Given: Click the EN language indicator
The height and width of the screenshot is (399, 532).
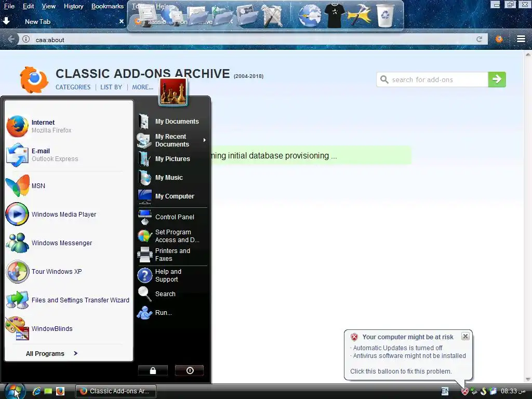Looking at the screenshot, I should (x=445, y=391).
